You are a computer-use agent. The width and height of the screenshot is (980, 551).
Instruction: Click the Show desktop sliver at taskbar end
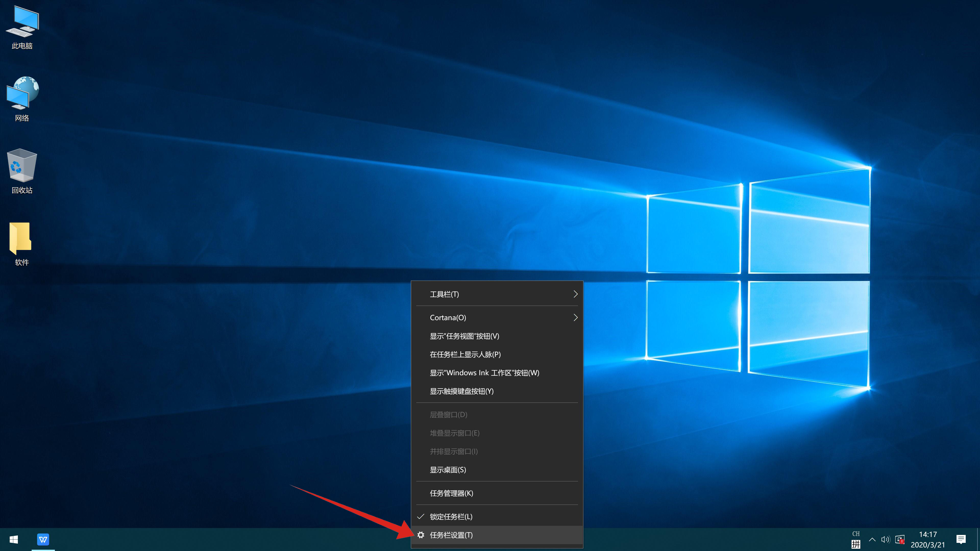point(978,540)
